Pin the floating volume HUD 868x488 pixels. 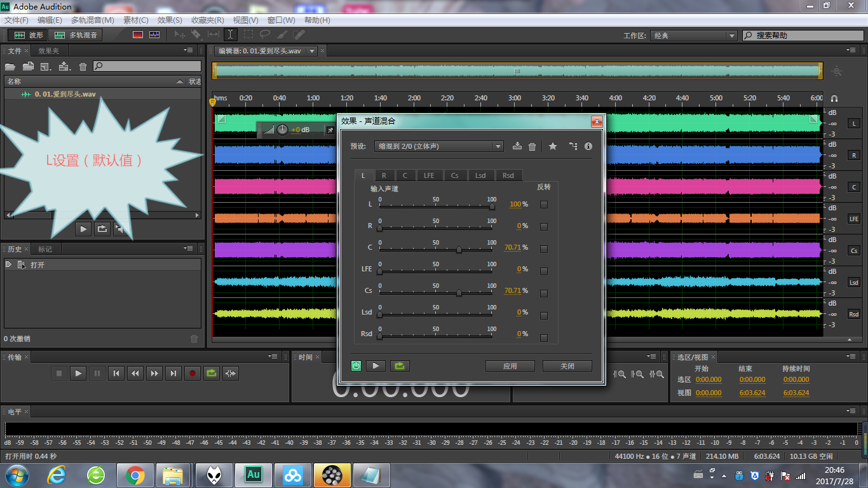pos(330,130)
